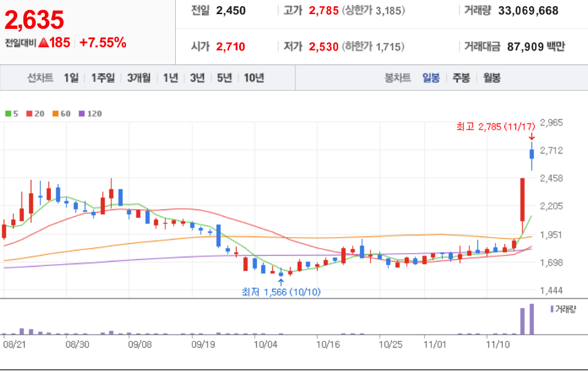Click the 거래량 value 33,069,668

528,11
